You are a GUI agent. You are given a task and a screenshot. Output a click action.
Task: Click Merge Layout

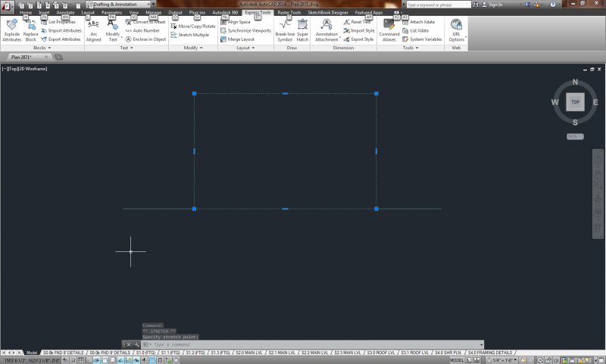pyautogui.click(x=237, y=39)
